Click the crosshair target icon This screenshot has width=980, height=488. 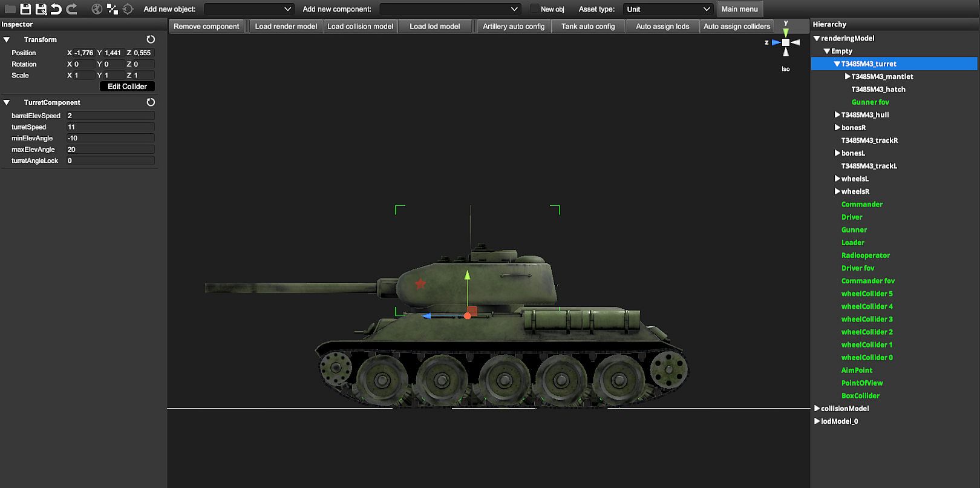pos(128,9)
